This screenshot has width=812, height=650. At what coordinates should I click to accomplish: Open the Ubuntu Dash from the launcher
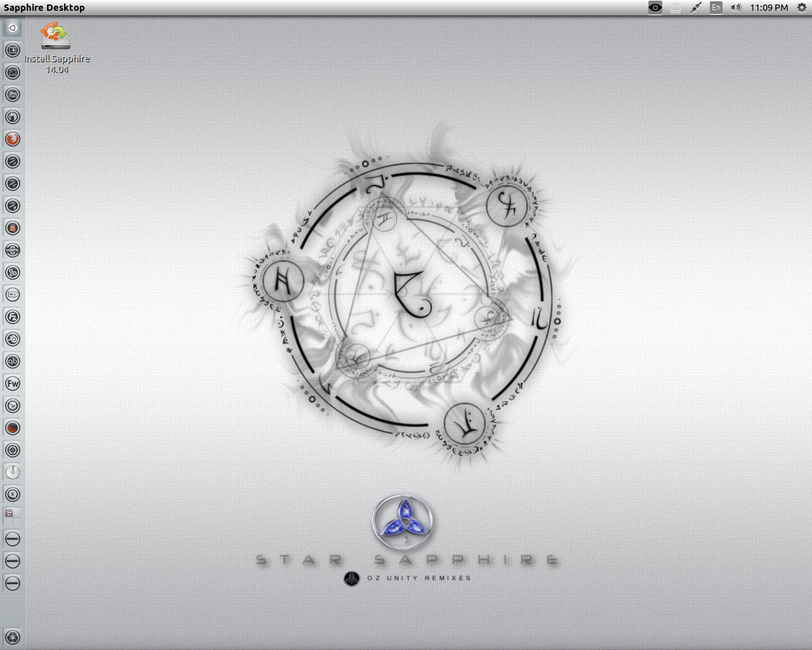(x=13, y=28)
